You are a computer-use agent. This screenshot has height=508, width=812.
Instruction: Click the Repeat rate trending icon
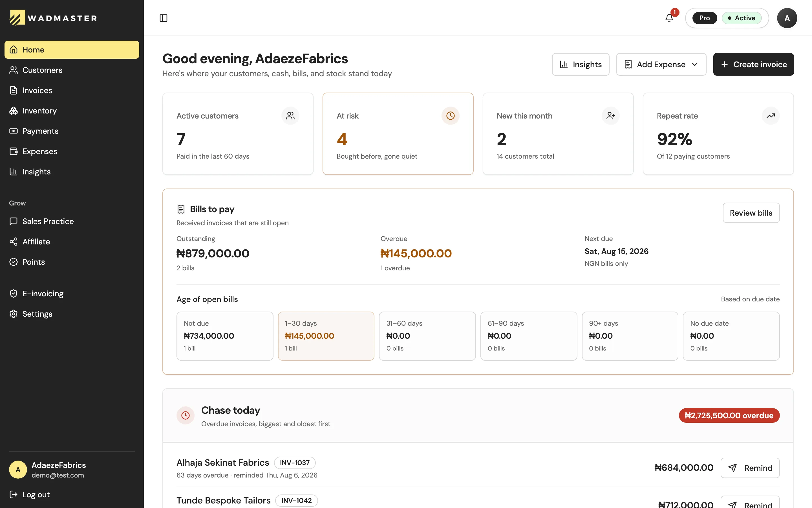[771, 116]
